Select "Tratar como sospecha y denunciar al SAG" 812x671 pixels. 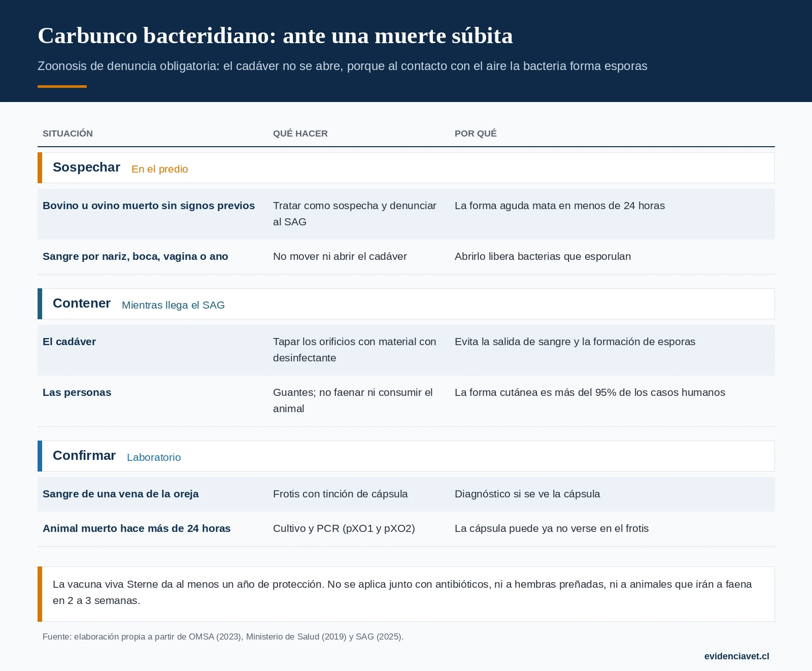click(x=355, y=214)
